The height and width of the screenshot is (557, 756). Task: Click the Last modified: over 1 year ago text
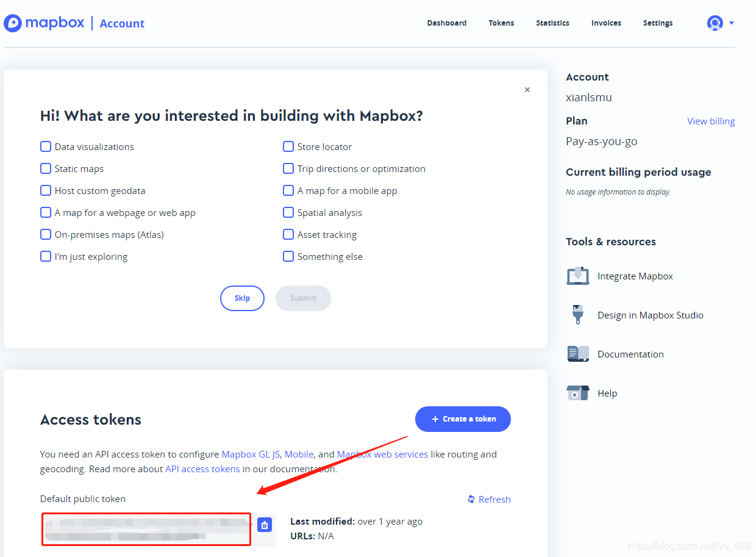(356, 521)
